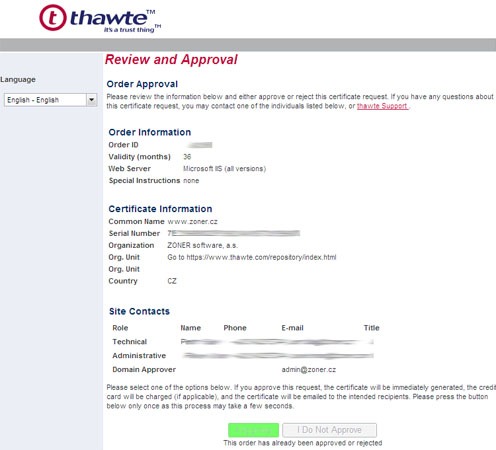Screen dimensions: 496x450
Task: Click the Serial Number label
Action: click(x=134, y=233)
